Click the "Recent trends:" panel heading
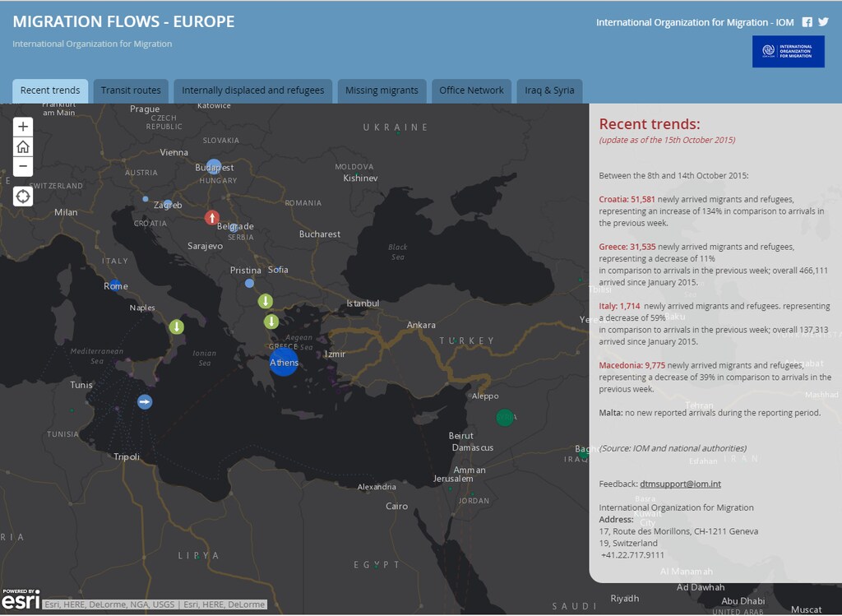This screenshot has height=616, width=842. (650, 124)
